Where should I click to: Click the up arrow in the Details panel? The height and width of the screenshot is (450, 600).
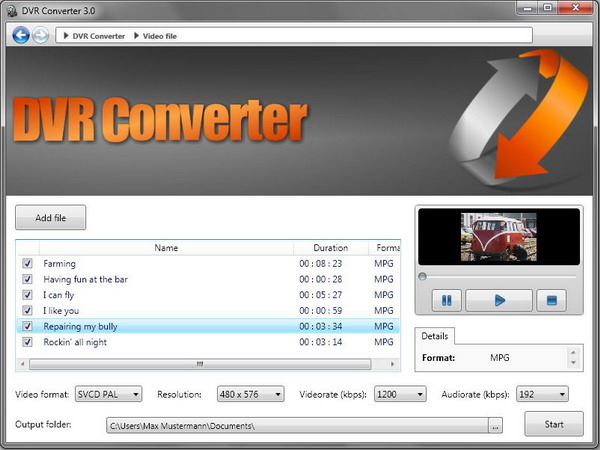573,352
